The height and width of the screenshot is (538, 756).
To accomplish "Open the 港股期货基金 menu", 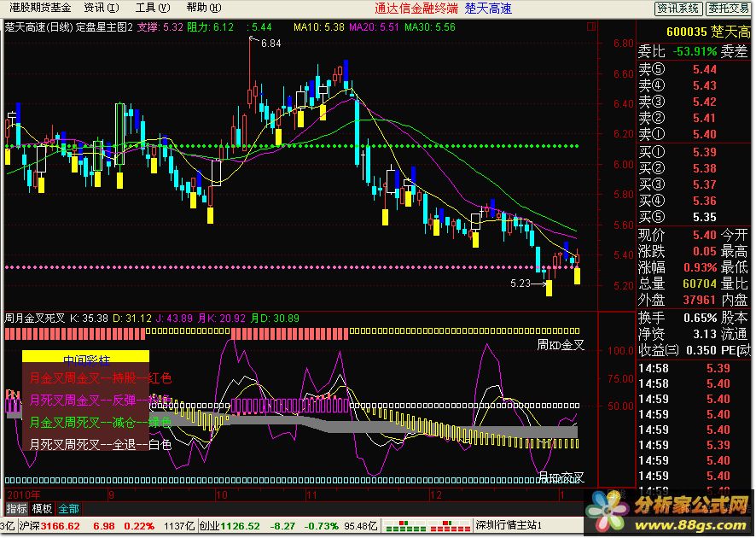I will 40,8.
